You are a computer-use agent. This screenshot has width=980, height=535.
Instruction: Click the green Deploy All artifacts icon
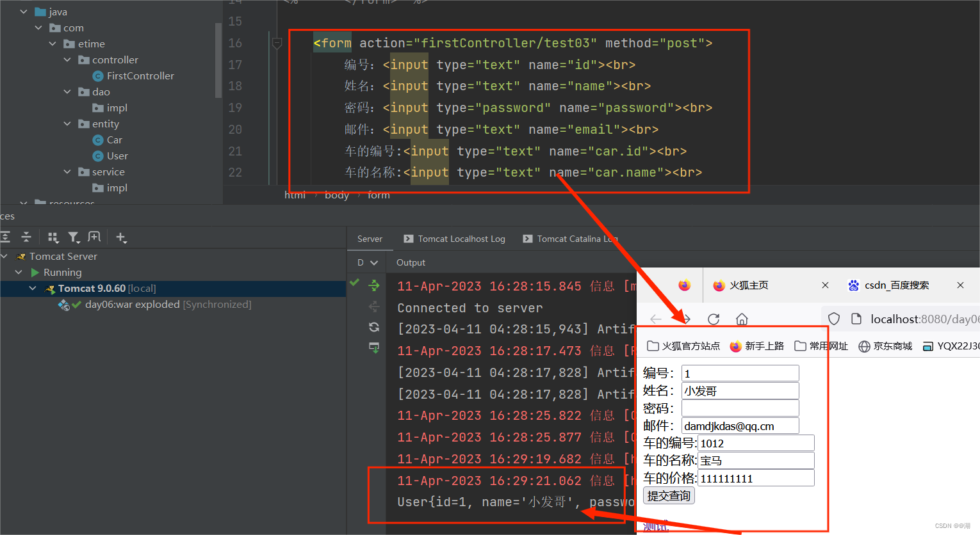pyautogui.click(x=374, y=286)
